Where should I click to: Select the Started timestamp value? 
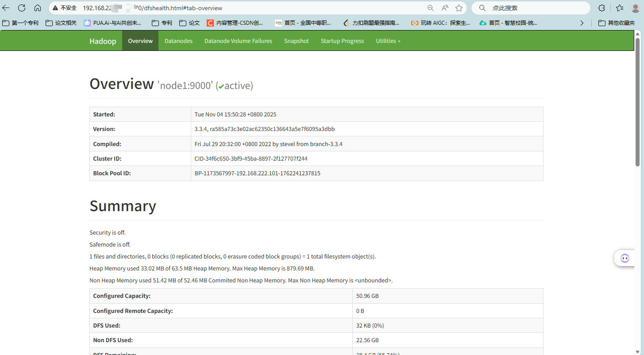(235, 114)
